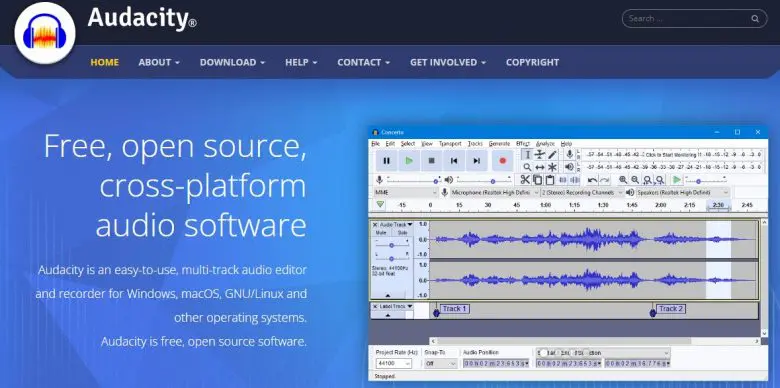Choose the Zoom magnifier tool
The height and width of the screenshot is (388, 780).
click(x=527, y=167)
